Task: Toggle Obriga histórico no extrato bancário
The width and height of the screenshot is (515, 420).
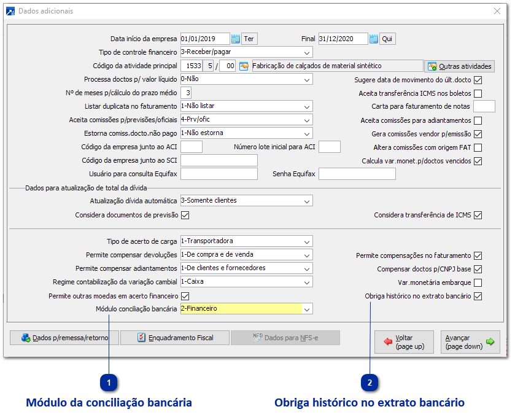Action: click(478, 296)
